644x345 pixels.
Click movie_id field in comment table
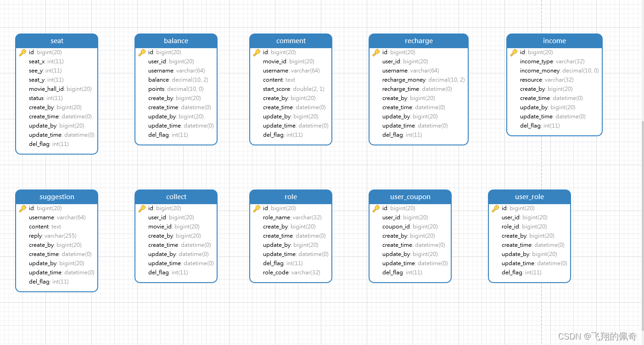click(x=289, y=61)
